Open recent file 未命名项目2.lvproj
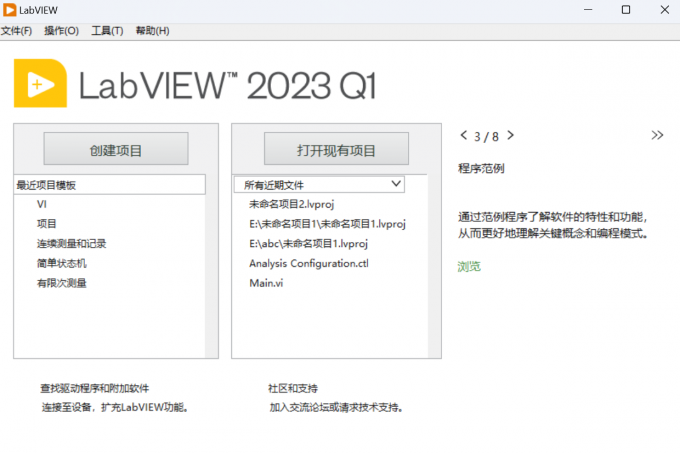The height and width of the screenshot is (453, 680). [x=291, y=204]
